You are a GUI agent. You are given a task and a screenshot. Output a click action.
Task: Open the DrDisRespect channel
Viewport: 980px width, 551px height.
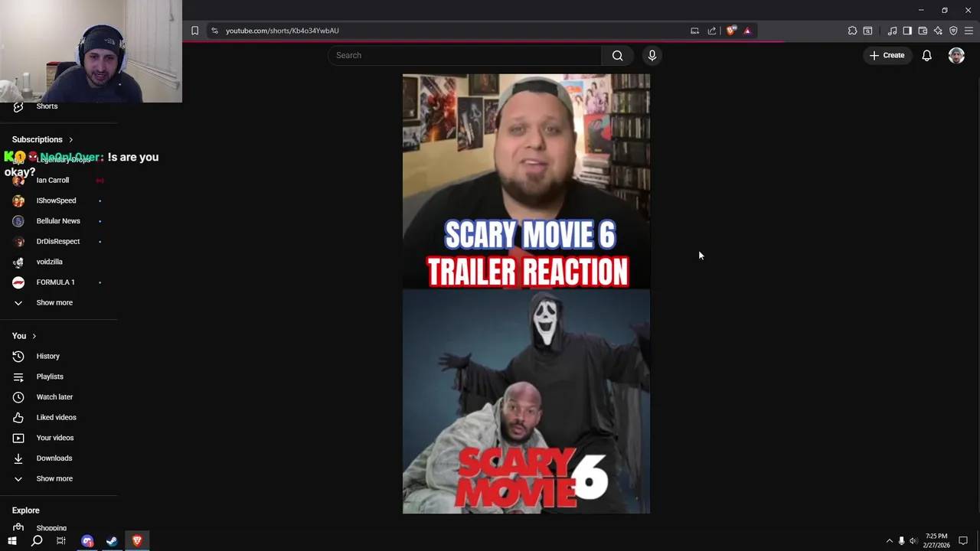pyautogui.click(x=58, y=241)
